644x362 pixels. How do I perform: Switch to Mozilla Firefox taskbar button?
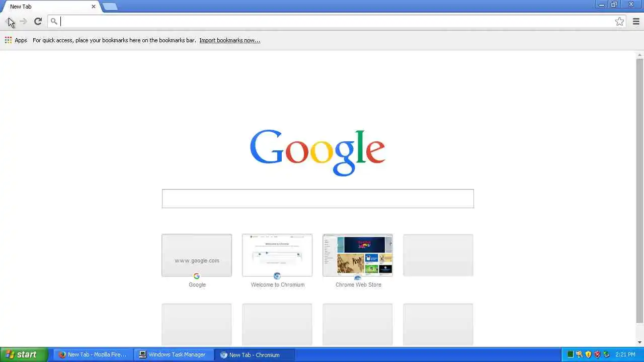(93, 354)
